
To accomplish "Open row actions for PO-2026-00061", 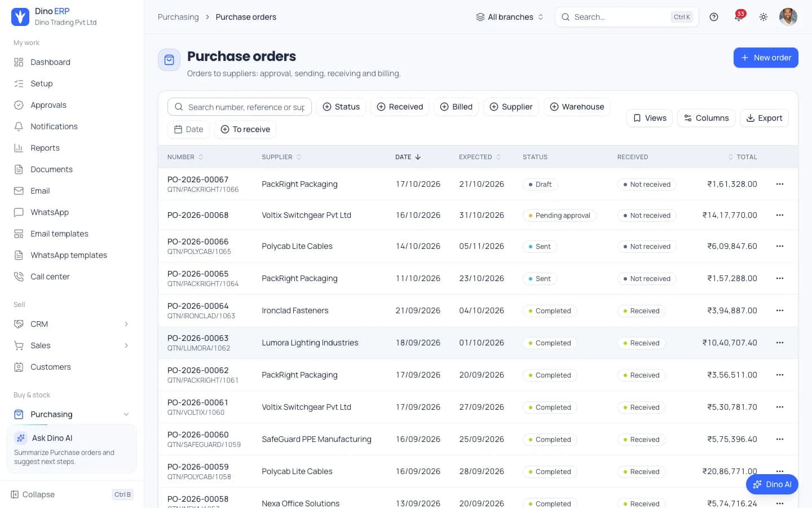I will click(x=780, y=407).
